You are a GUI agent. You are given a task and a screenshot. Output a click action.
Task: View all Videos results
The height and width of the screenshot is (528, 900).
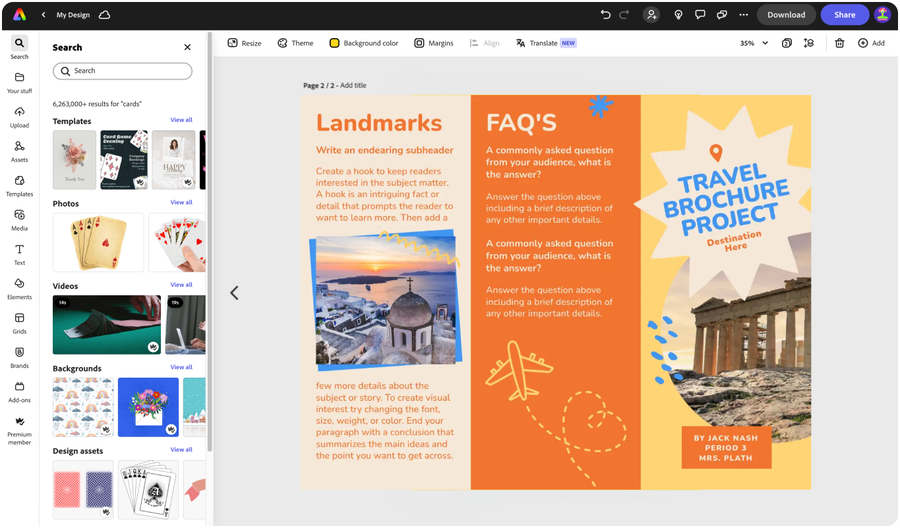coord(181,285)
